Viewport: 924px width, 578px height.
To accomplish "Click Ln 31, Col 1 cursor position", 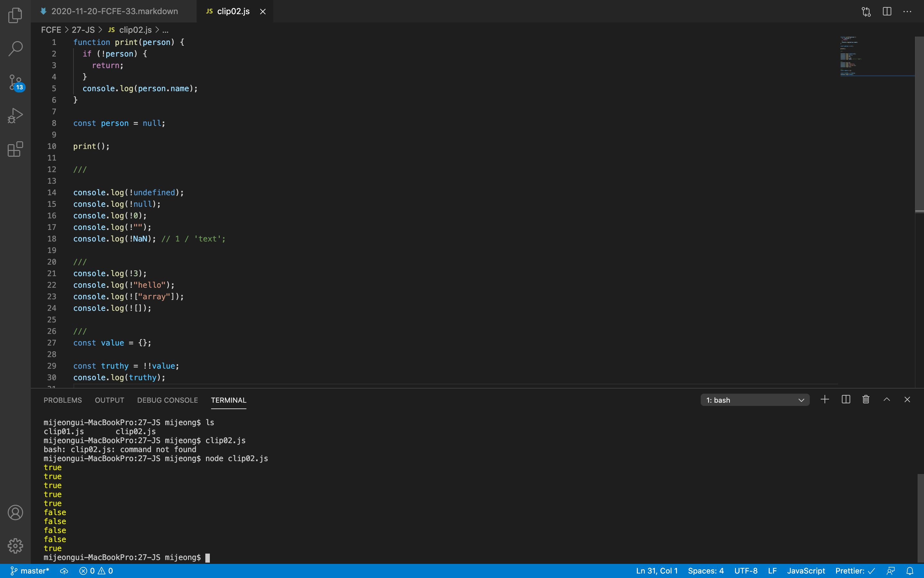I will click(657, 571).
